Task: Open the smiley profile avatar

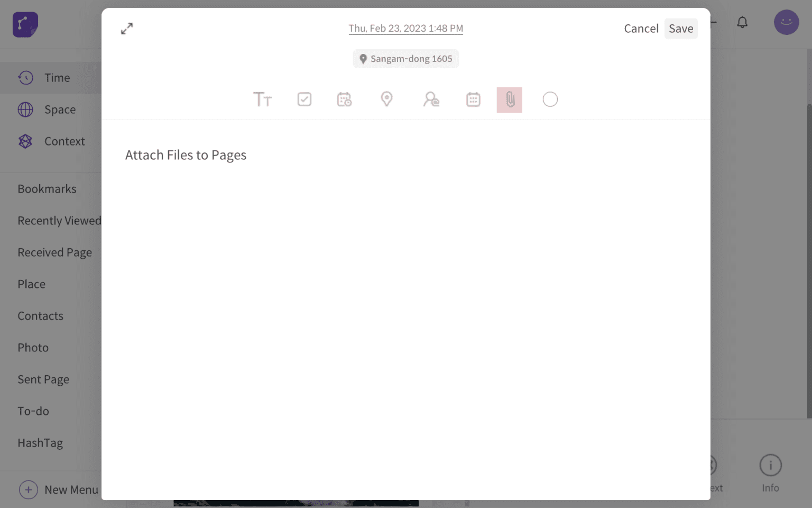Action: pos(787,22)
